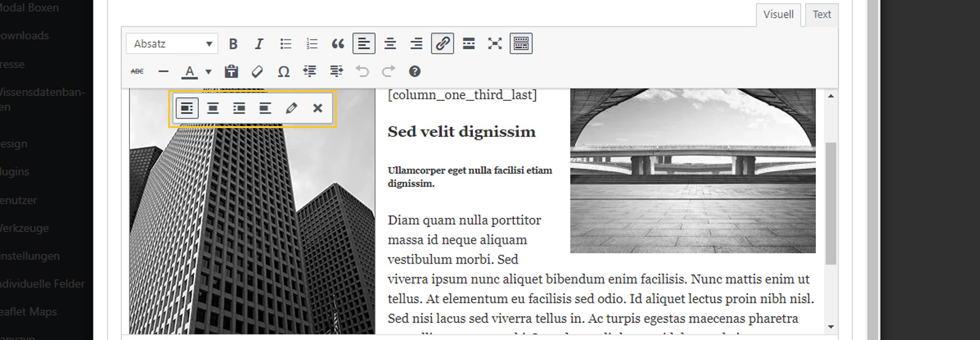Remove the image with the X button
Image resolution: width=980 pixels, height=340 pixels.
317,108
